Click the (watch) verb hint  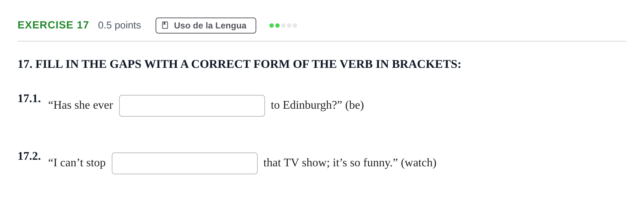tap(419, 163)
